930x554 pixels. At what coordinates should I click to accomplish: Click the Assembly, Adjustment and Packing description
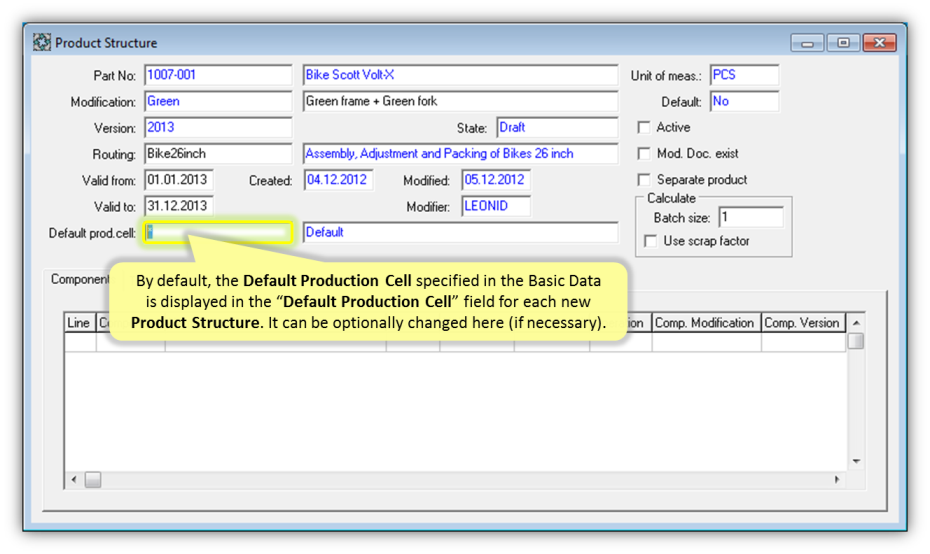tap(460, 154)
